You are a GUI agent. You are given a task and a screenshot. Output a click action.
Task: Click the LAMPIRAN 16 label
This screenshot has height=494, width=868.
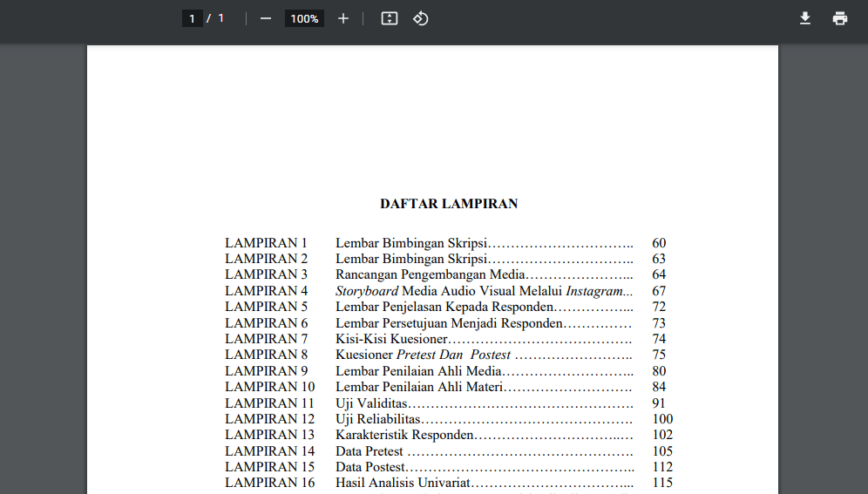[x=269, y=483]
